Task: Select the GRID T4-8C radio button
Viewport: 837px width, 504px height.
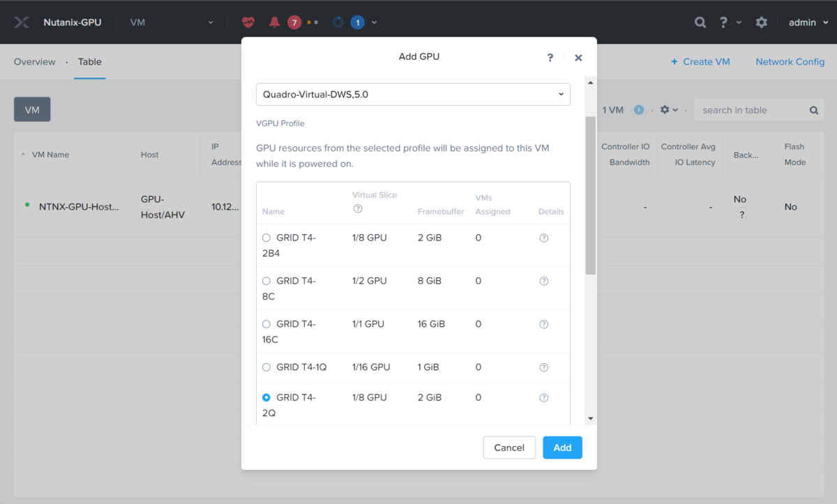Action: coord(266,281)
